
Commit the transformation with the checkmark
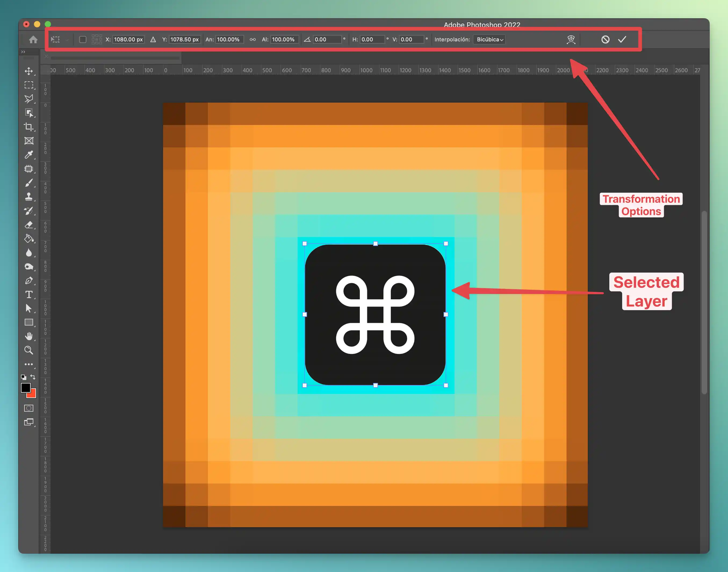pyautogui.click(x=622, y=39)
